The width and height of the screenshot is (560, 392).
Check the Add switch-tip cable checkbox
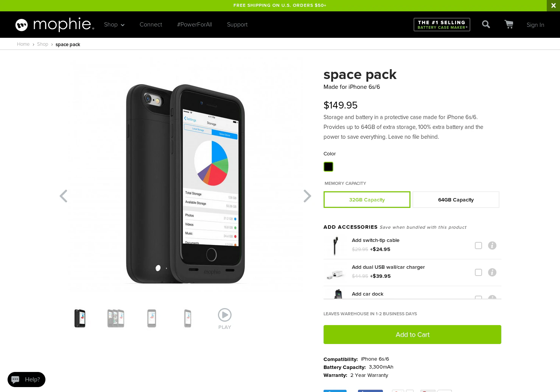tap(478, 245)
